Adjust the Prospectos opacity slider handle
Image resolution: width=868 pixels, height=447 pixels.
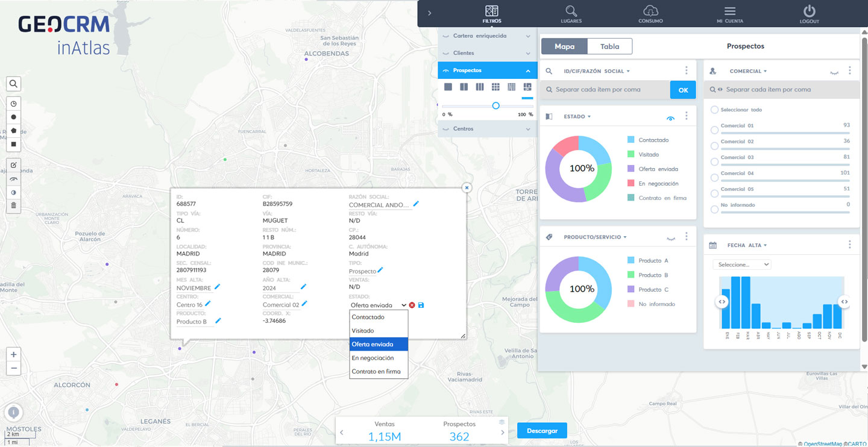(495, 105)
